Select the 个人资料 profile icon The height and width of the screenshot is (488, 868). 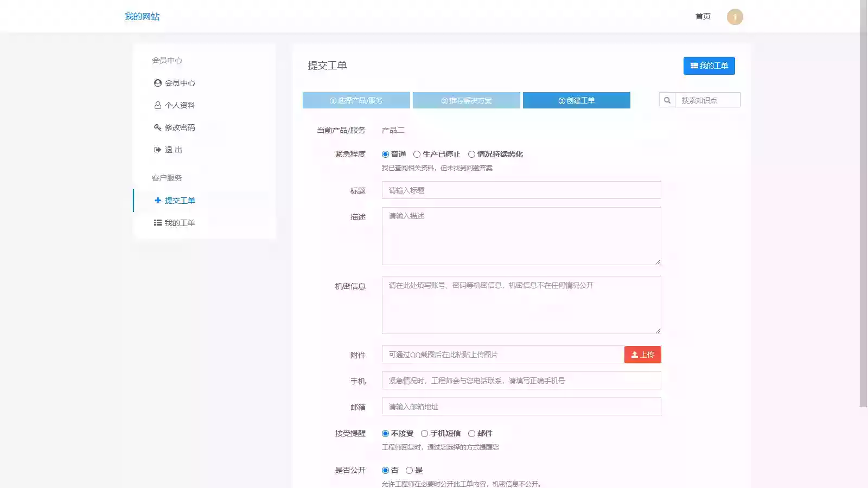(157, 105)
